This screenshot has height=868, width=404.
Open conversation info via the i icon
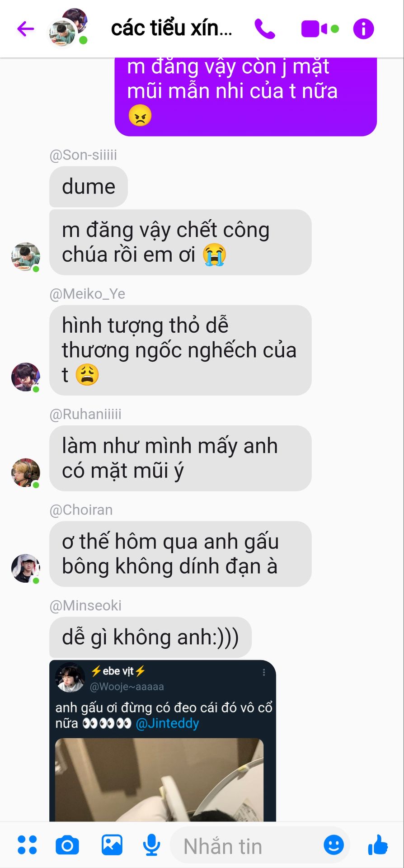[x=364, y=29]
